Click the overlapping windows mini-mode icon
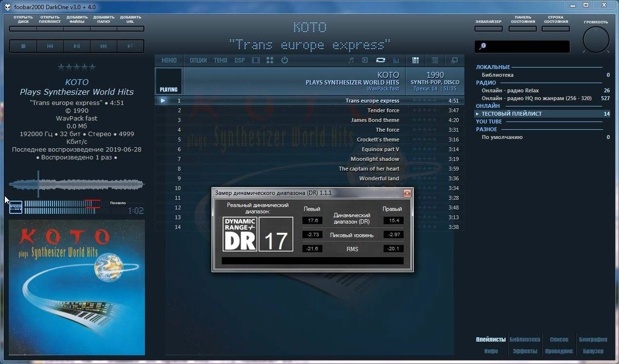Viewport: 619px width, 364px height. (455, 60)
